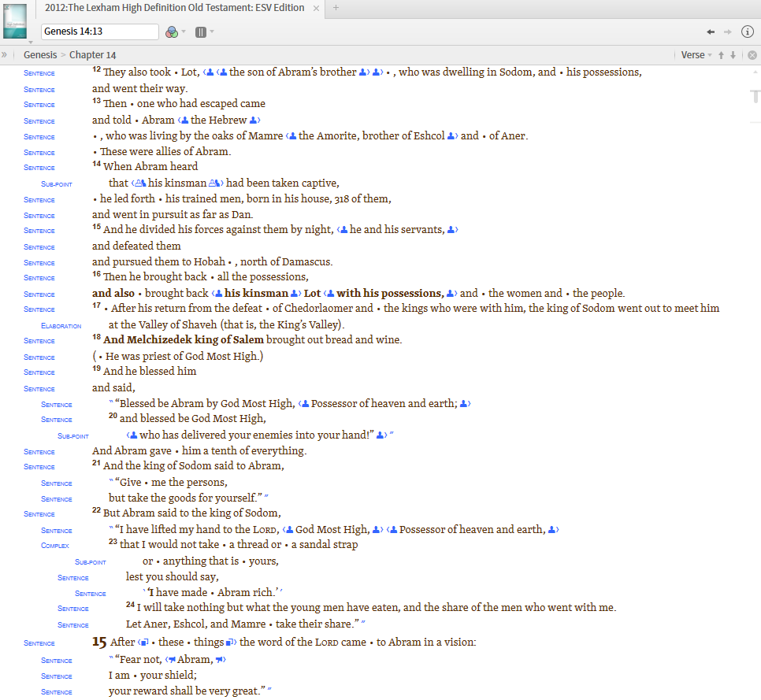Screen dimensions: 761x700
Task: Open a new tab with plus icon
Action: [x=336, y=8]
